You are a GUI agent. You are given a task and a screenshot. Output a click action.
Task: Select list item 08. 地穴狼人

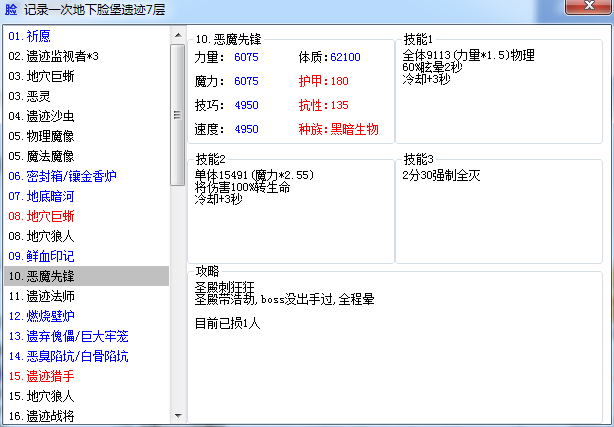coord(87,236)
